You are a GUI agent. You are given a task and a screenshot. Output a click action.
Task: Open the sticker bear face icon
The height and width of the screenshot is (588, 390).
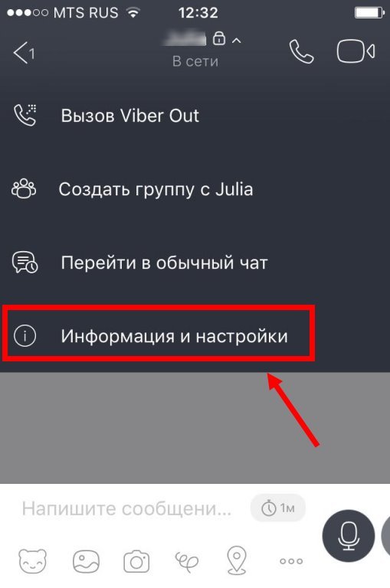[33, 561]
